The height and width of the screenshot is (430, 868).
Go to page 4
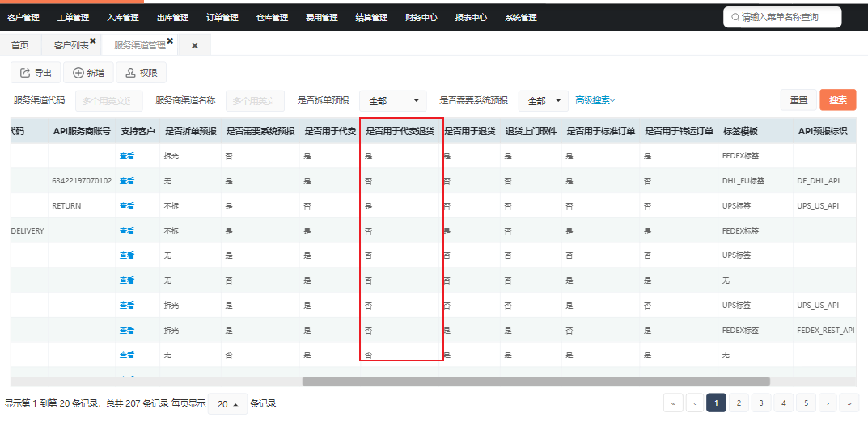783,403
